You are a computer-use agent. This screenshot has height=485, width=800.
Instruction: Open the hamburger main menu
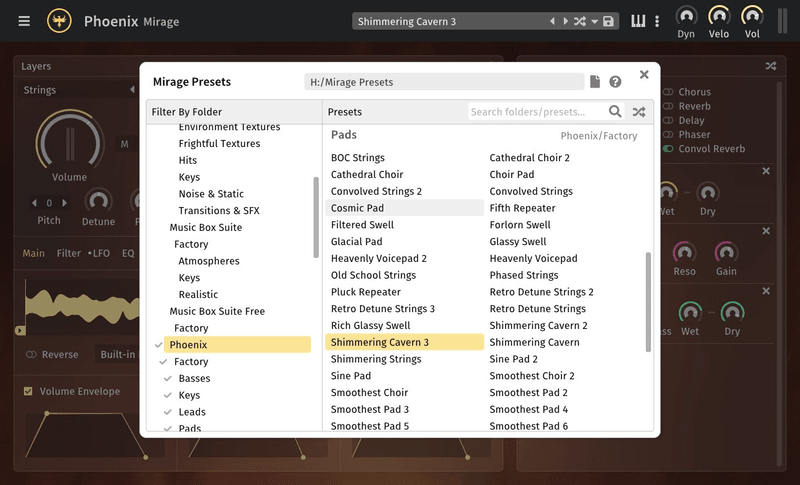[x=24, y=21]
